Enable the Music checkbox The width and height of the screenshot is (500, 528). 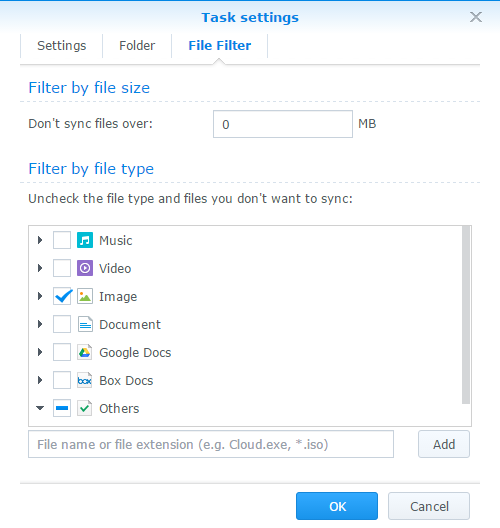tap(62, 240)
